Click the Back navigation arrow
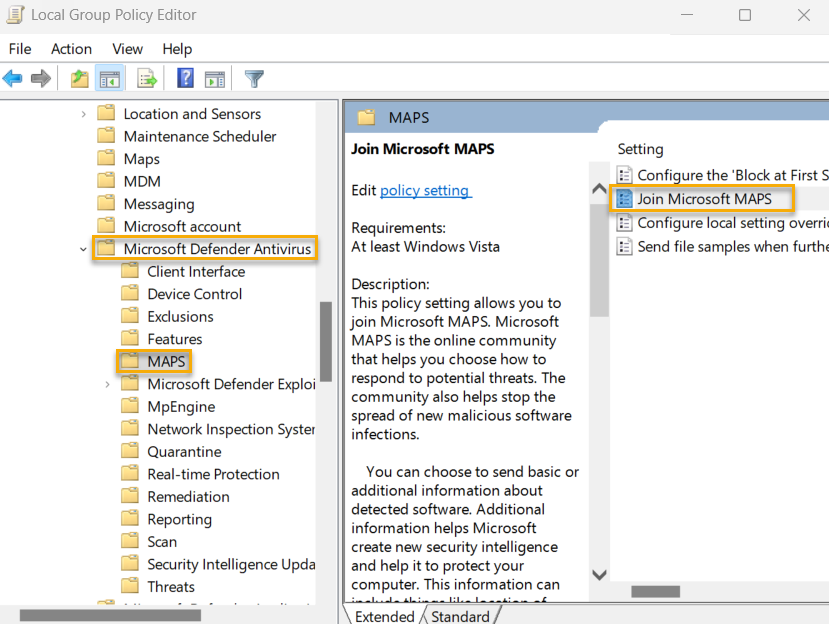 pos(12,78)
